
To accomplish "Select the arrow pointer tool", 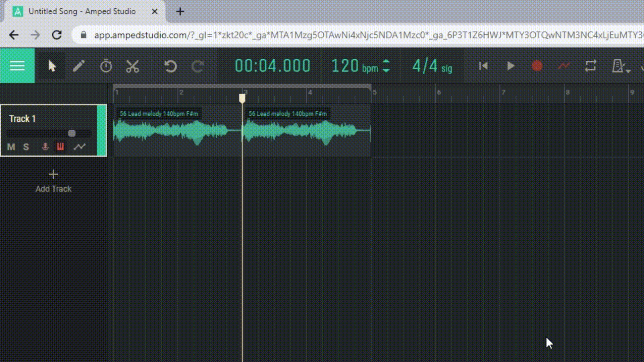I will point(52,66).
